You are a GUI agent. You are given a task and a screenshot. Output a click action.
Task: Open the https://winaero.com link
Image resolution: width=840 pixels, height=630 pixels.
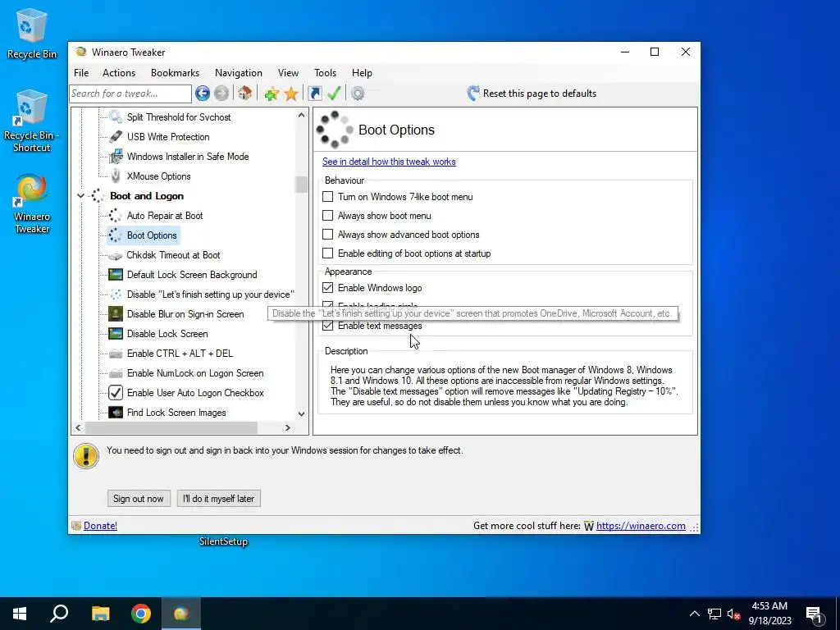[x=641, y=526]
